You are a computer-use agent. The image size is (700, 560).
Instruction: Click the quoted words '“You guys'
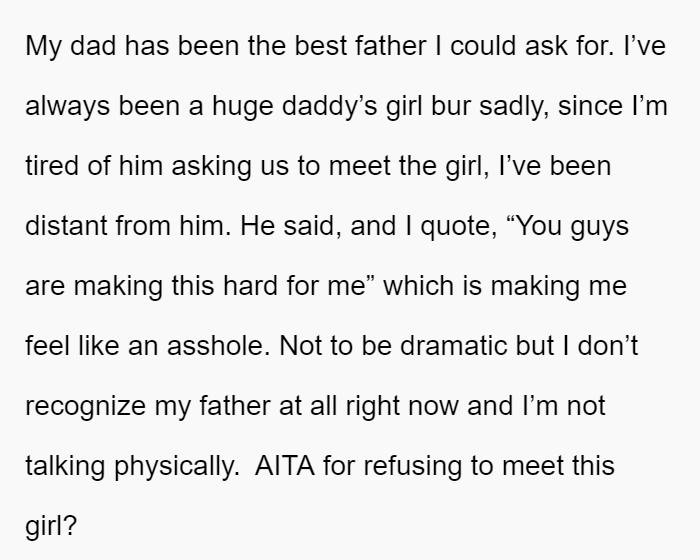[x=568, y=226]
